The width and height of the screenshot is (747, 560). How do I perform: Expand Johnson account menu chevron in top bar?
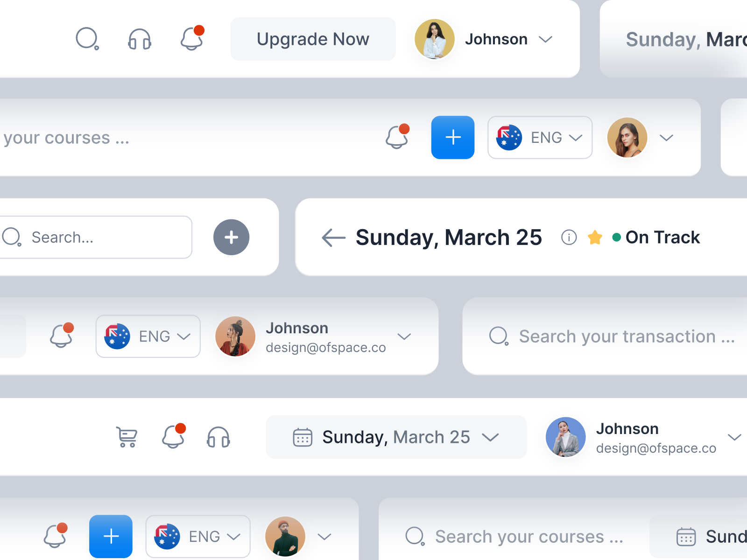tap(545, 39)
